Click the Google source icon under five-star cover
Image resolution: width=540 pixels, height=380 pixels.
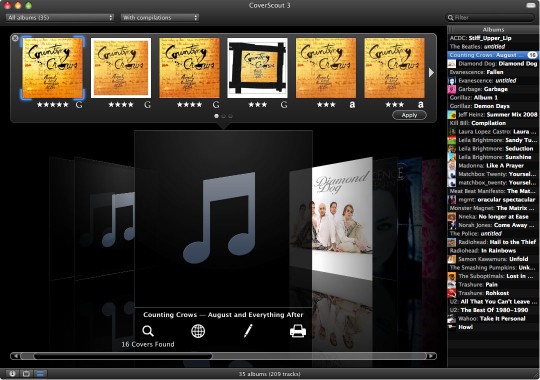coord(79,105)
